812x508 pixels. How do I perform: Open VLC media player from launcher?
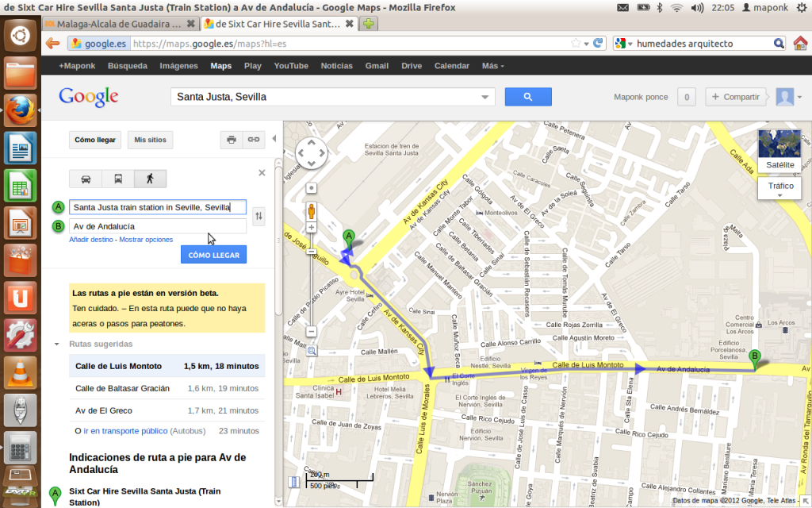(x=20, y=373)
